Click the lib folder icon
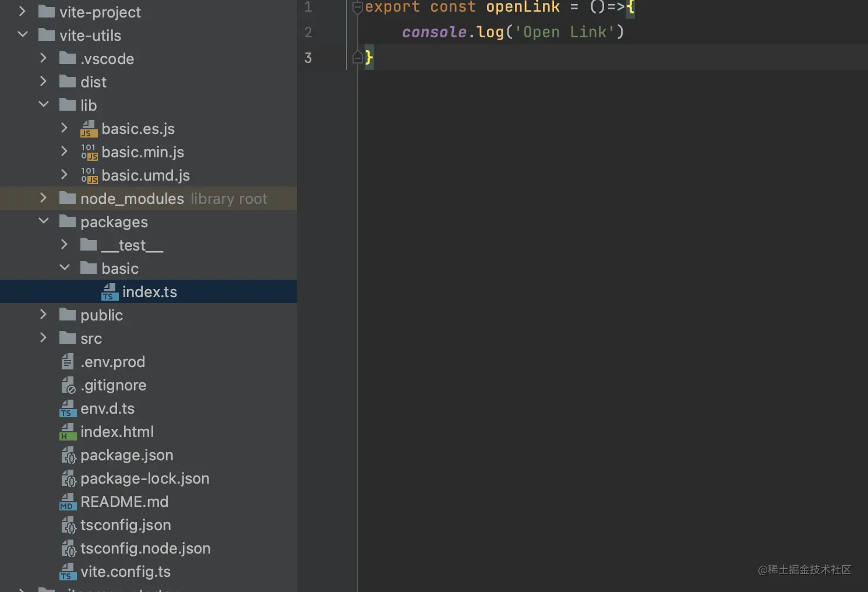 68,105
